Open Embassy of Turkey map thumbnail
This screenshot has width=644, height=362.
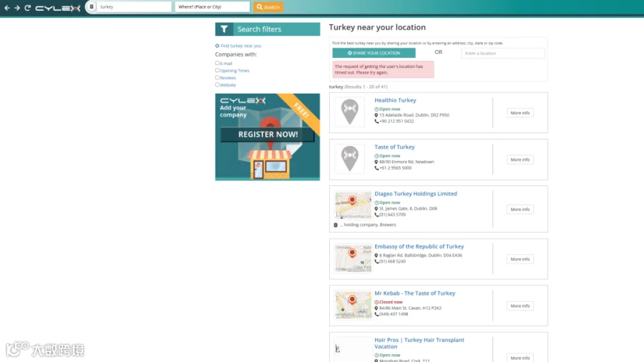[x=353, y=258]
